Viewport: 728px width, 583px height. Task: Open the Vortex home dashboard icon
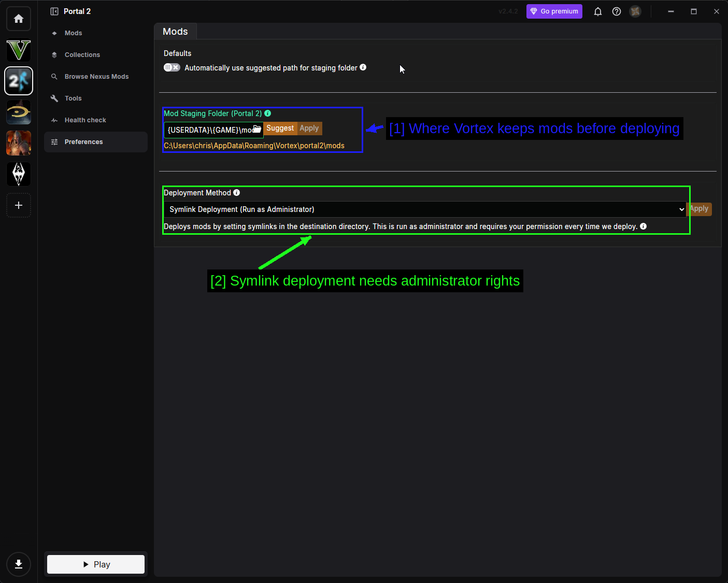pyautogui.click(x=19, y=19)
